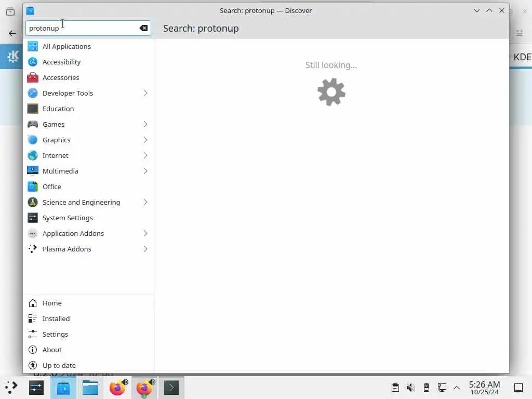
Task: Open the network connections tray icon
Action: 442,388
